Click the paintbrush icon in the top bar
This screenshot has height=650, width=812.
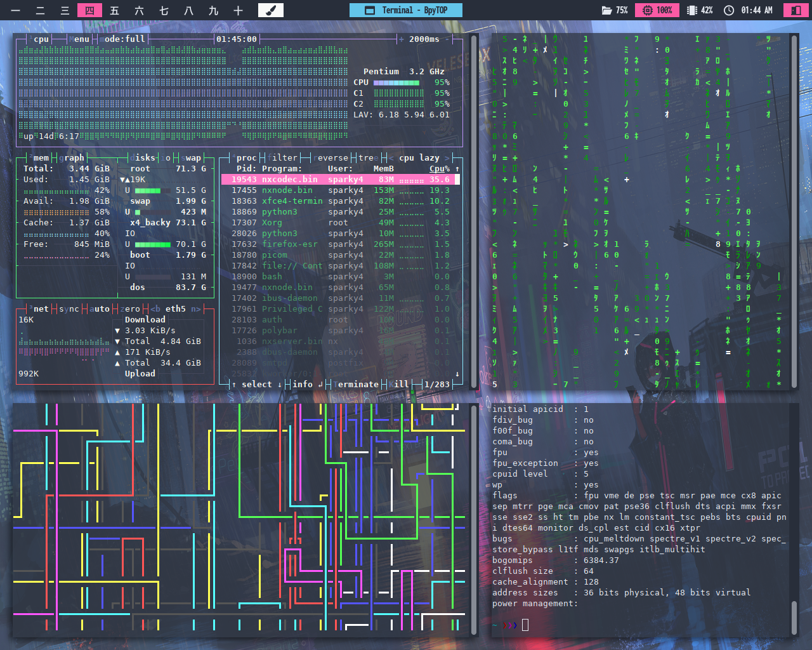271,10
